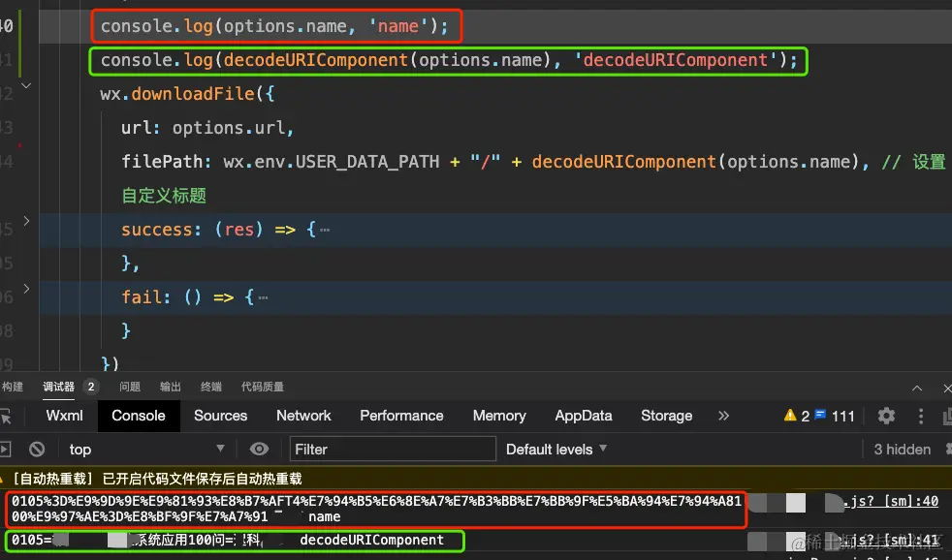Activate the element inspect cursor icon
Image resolution: width=952 pixels, height=560 pixels.
click(6, 417)
